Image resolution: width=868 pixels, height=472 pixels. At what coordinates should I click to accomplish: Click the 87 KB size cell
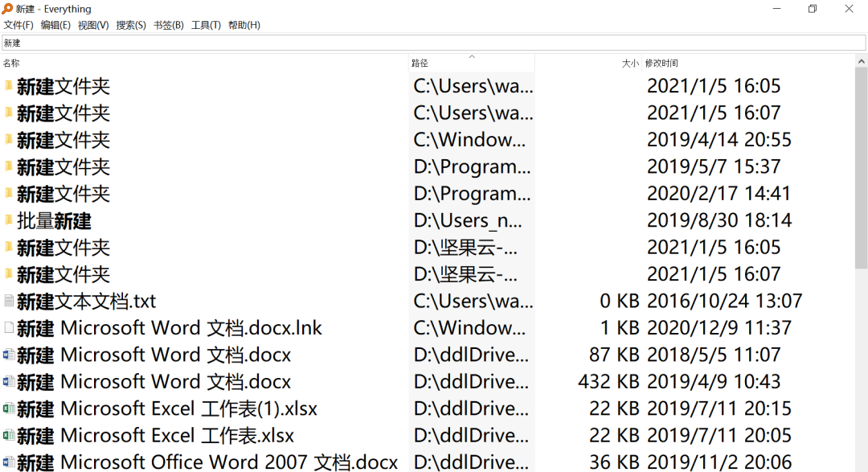pyautogui.click(x=614, y=355)
